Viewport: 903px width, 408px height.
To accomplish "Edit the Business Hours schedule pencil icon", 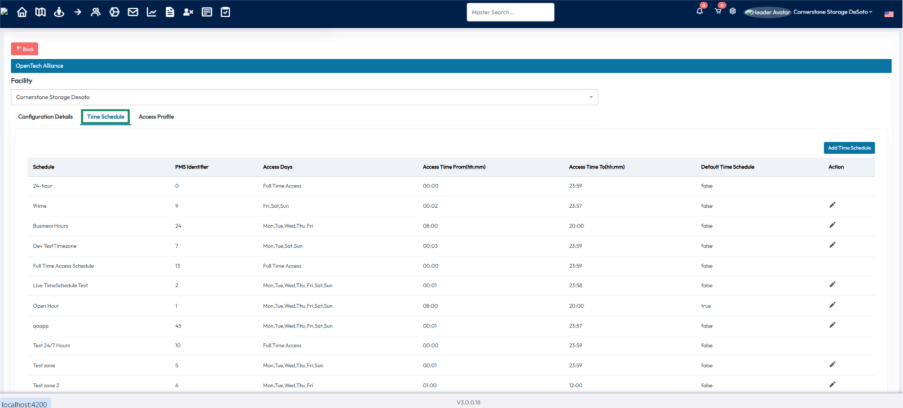I will [x=832, y=225].
